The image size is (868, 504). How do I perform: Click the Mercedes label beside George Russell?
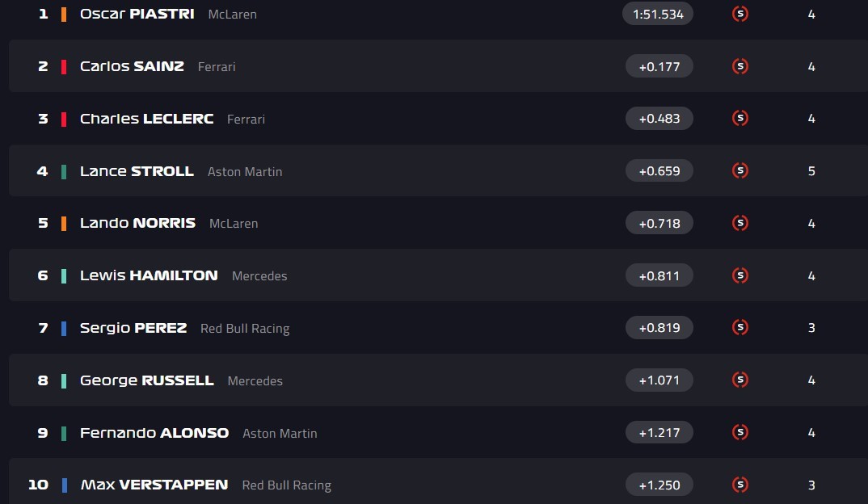[x=255, y=380]
